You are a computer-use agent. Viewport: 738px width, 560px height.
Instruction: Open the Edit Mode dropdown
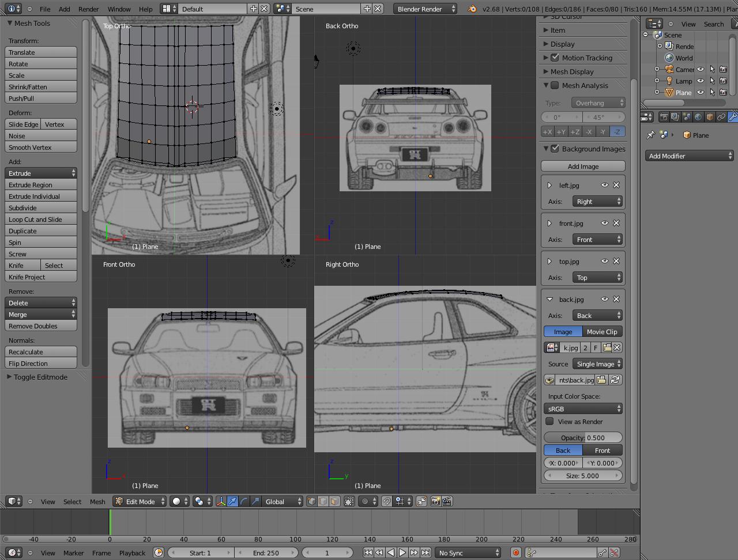[x=140, y=501]
